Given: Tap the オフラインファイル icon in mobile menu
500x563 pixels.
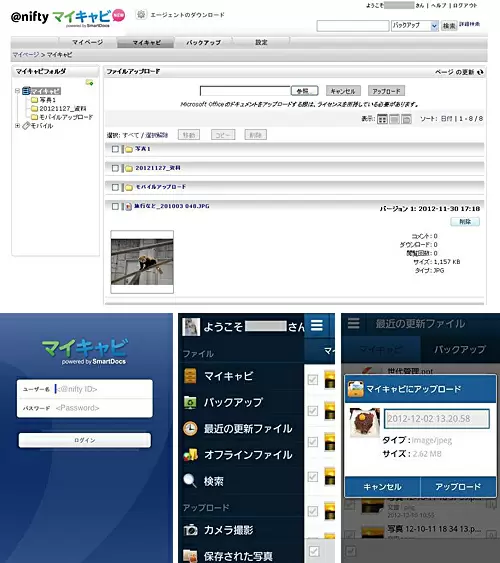Looking at the screenshot, I should [x=190, y=455].
